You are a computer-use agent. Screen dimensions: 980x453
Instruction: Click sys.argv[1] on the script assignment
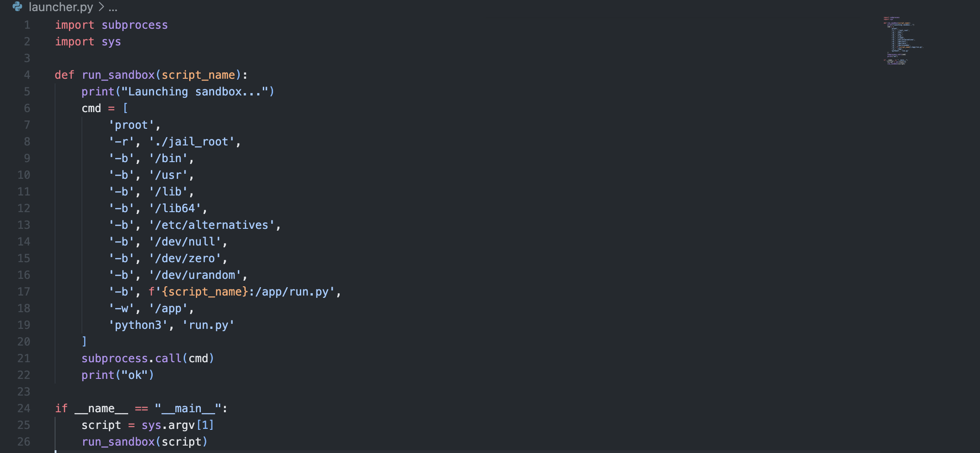point(178,425)
